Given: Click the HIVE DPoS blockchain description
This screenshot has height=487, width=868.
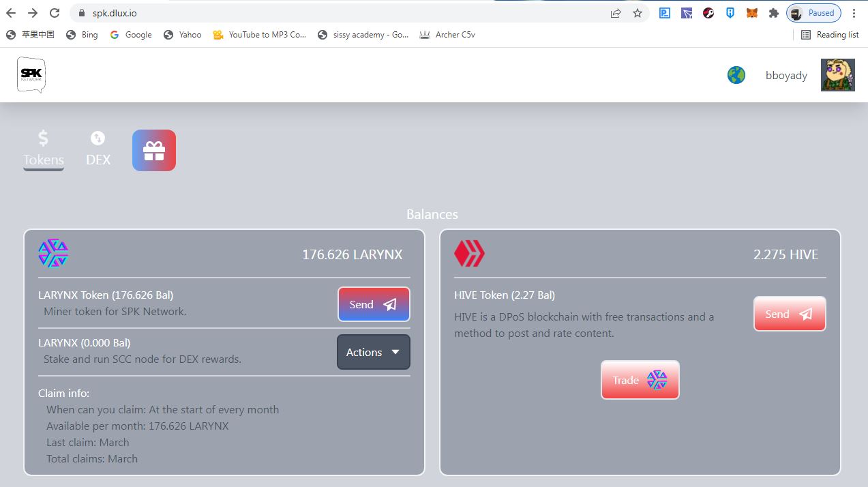Looking at the screenshot, I should [584, 325].
